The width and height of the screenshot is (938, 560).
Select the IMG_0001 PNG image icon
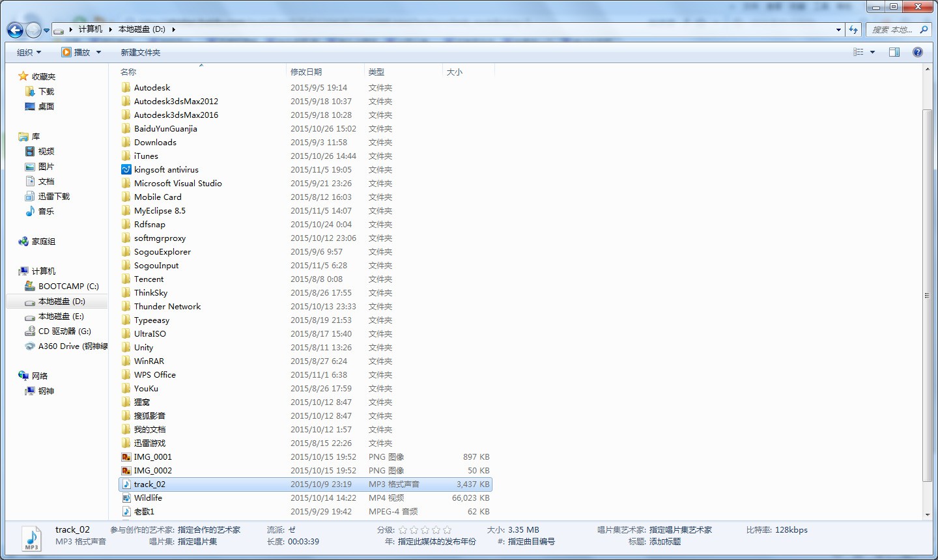(126, 456)
